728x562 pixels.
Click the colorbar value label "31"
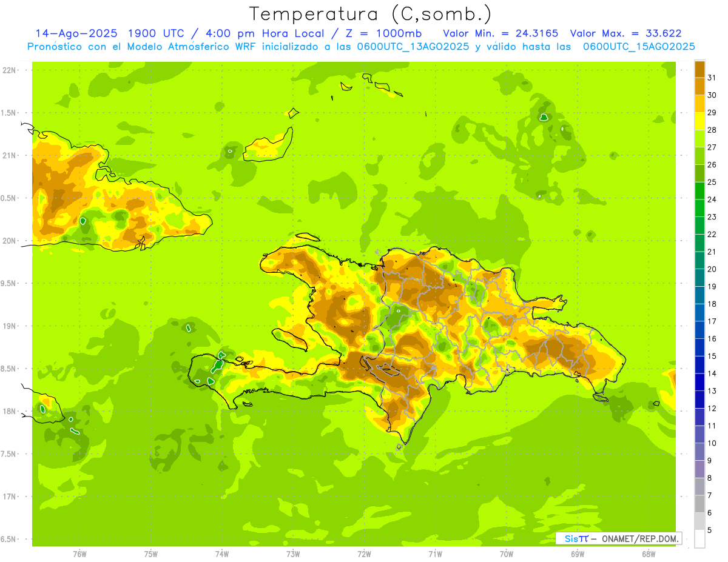pyautogui.click(x=712, y=78)
